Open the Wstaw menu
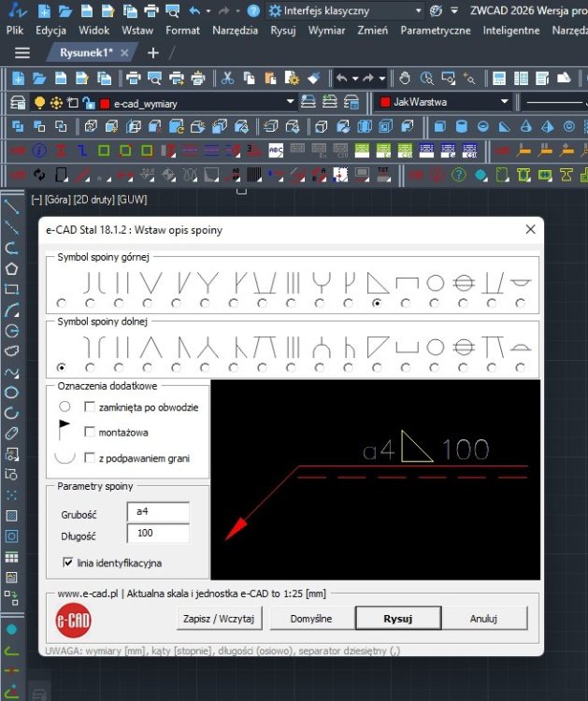 click(137, 31)
